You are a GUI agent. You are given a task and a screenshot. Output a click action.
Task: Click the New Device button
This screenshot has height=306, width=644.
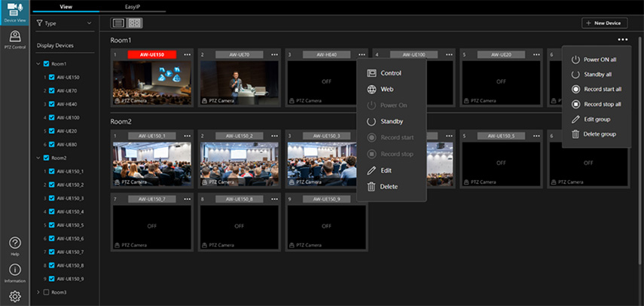605,23
